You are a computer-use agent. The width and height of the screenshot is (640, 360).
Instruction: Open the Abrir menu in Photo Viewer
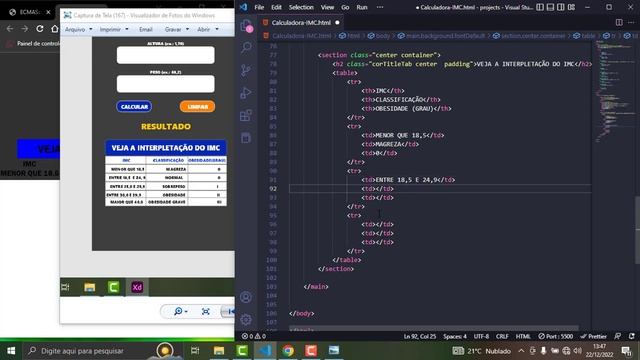point(208,29)
